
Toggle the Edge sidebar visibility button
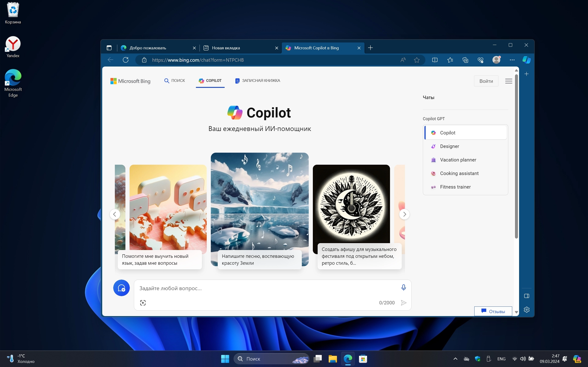click(526, 296)
